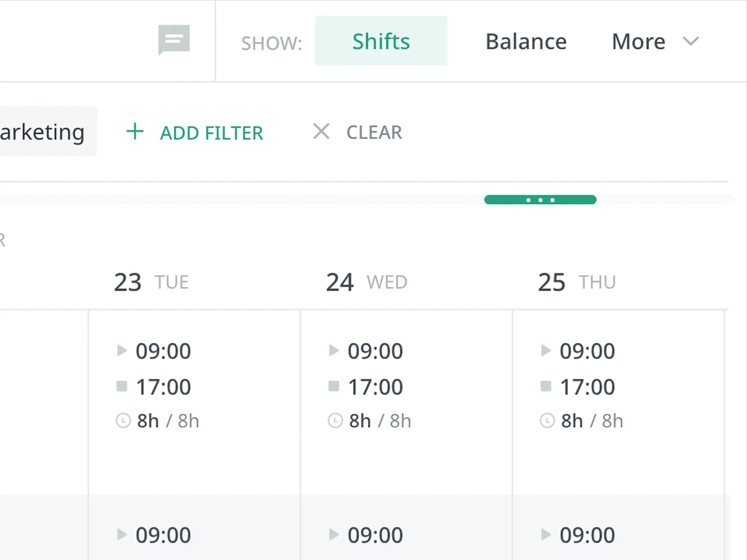Click the X icon beside CLEAR
Screen dimensions: 747x560
click(x=321, y=132)
